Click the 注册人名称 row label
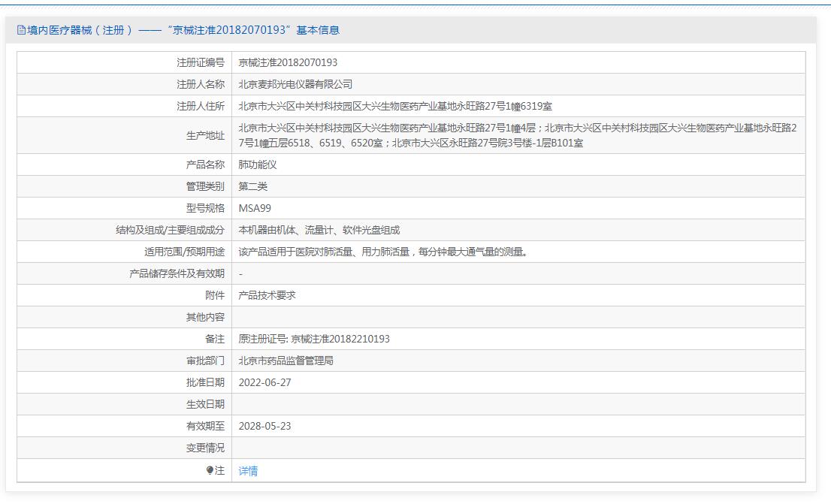The image size is (831, 504). point(201,84)
